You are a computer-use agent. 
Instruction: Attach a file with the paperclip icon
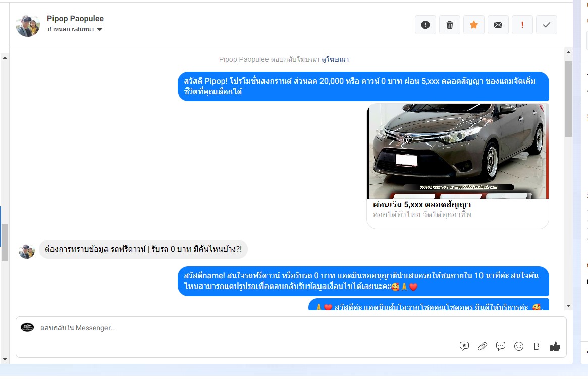482,346
